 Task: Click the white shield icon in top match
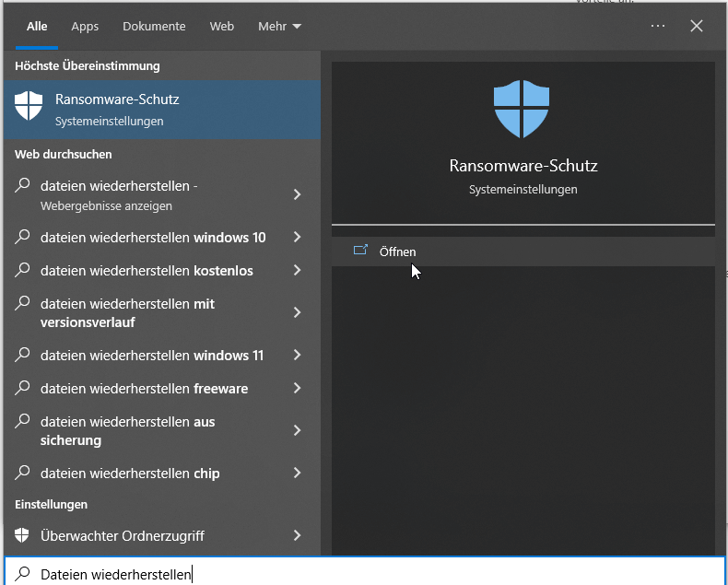[29, 105]
